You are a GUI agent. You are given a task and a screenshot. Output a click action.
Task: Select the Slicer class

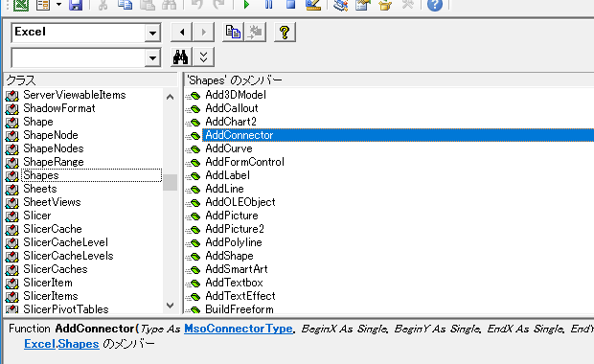point(36,216)
